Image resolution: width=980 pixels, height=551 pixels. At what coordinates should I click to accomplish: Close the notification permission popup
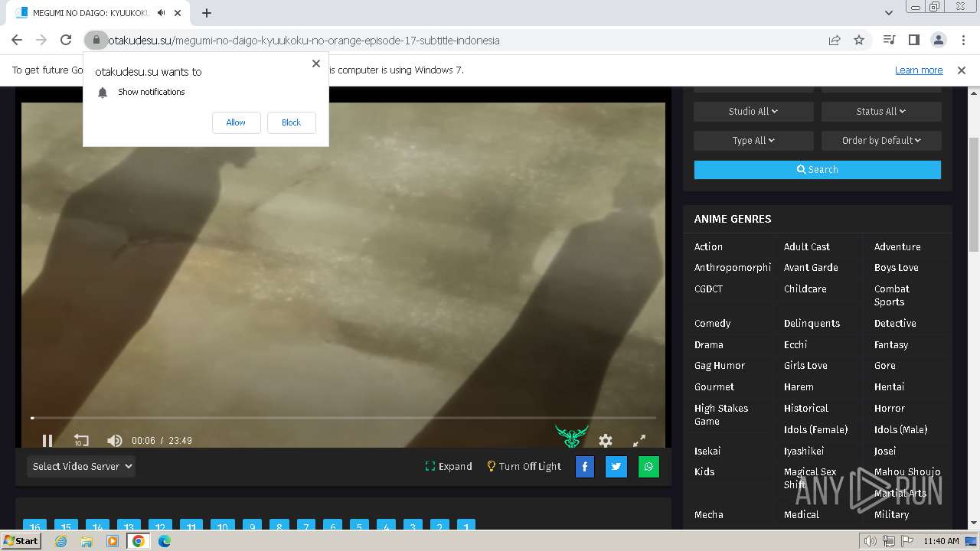(x=316, y=64)
